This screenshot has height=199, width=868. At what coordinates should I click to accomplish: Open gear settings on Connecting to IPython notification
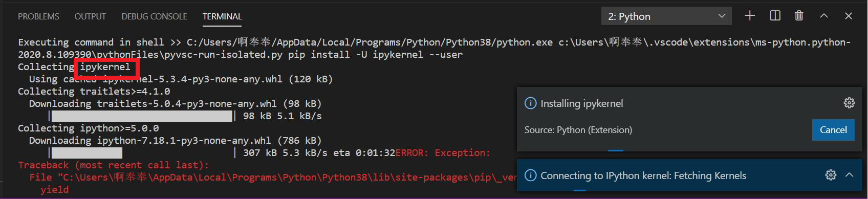(x=831, y=175)
